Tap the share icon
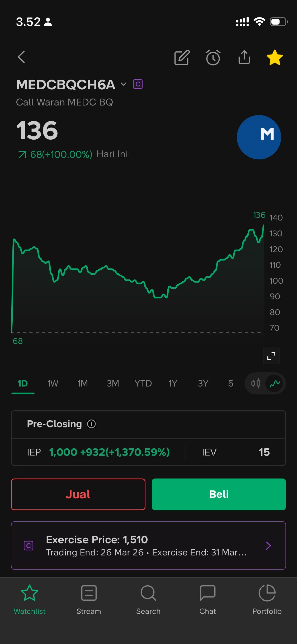This screenshot has height=644, width=297. coord(244,57)
